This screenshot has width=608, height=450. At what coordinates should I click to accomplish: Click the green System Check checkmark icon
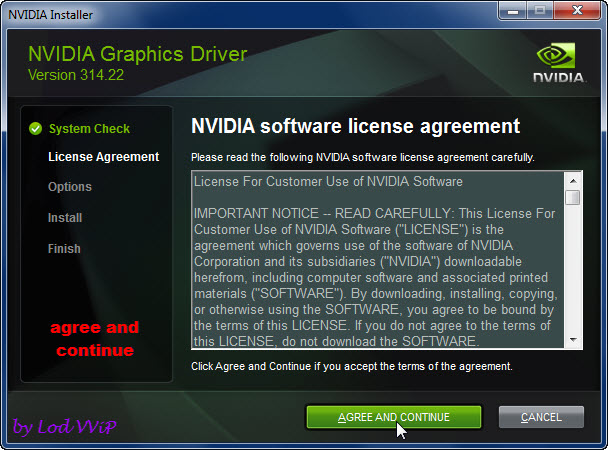(35, 128)
